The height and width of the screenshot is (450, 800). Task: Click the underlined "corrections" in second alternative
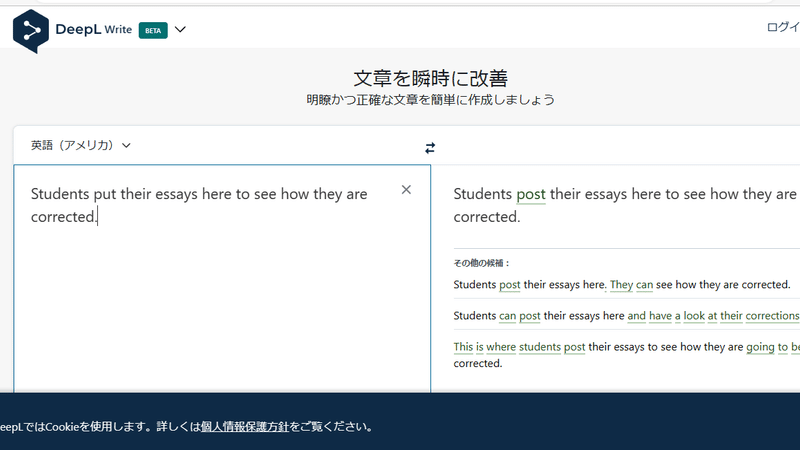coord(772,316)
